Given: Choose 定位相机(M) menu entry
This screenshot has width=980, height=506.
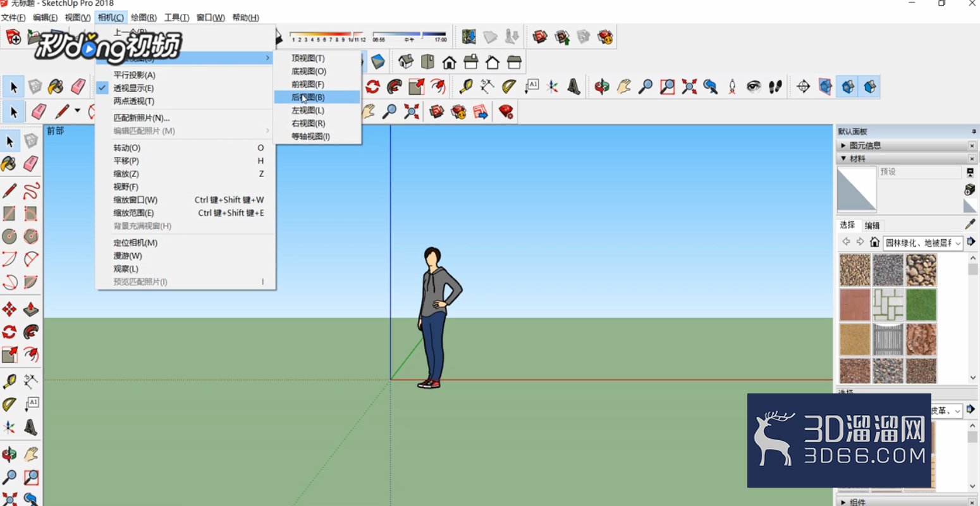Looking at the screenshot, I should [185, 243].
